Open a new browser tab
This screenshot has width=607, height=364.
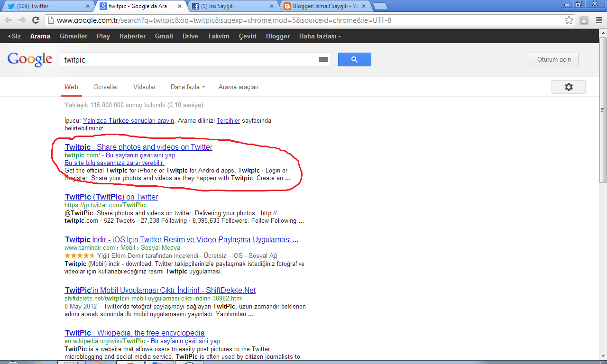[380, 6]
